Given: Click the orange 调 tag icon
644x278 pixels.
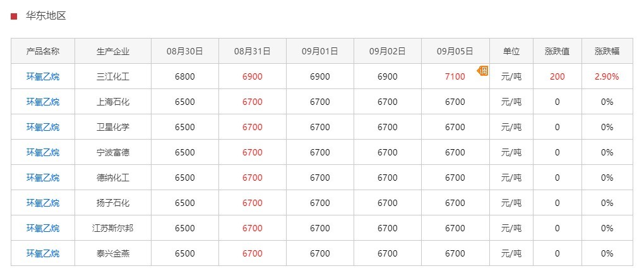Looking at the screenshot, I should [482, 71].
